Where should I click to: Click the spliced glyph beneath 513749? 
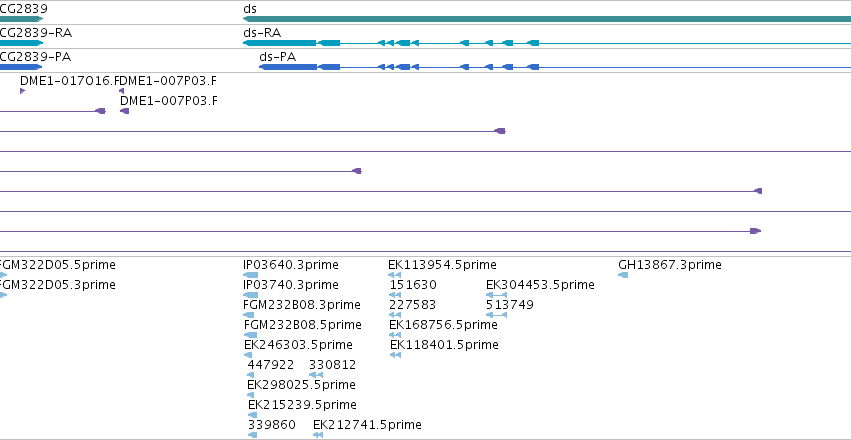tap(497, 315)
